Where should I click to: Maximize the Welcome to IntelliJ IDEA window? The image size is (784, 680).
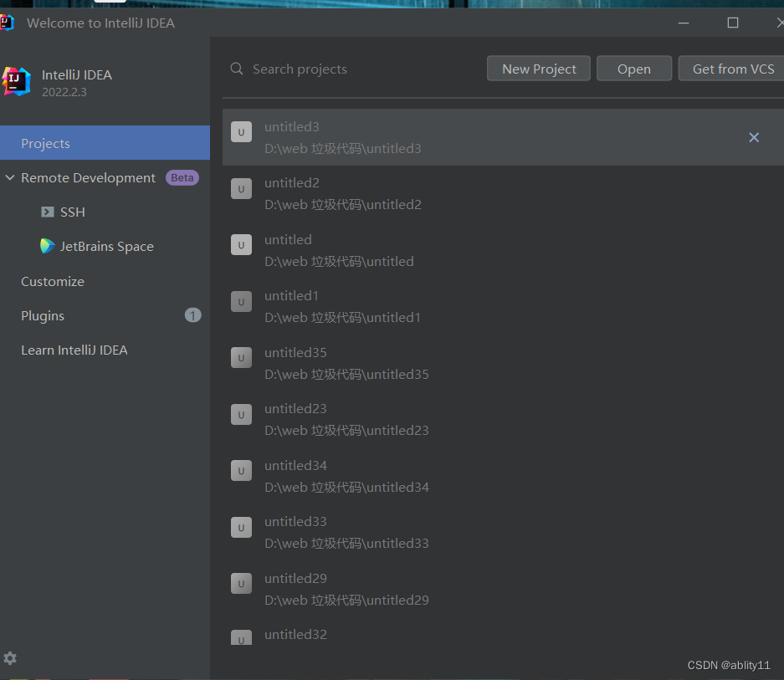pos(732,23)
